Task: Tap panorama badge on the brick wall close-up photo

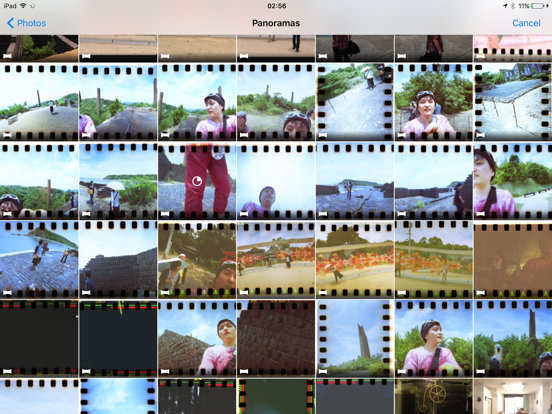Action: [x=244, y=371]
